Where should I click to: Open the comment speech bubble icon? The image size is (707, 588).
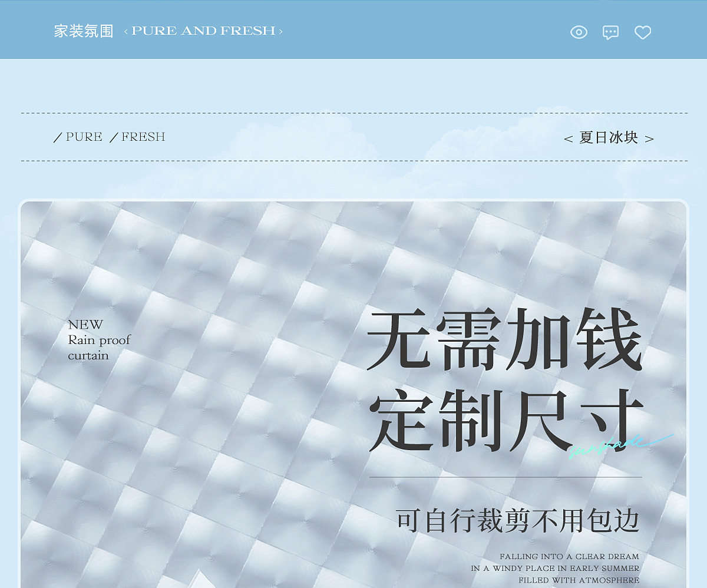click(x=610, y=32)
